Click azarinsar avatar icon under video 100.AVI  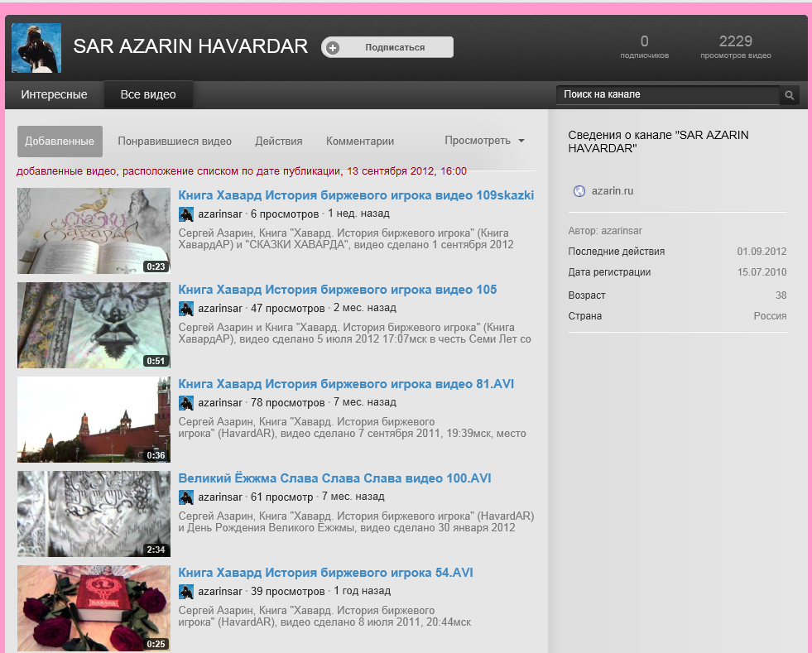tap(186, 497)
